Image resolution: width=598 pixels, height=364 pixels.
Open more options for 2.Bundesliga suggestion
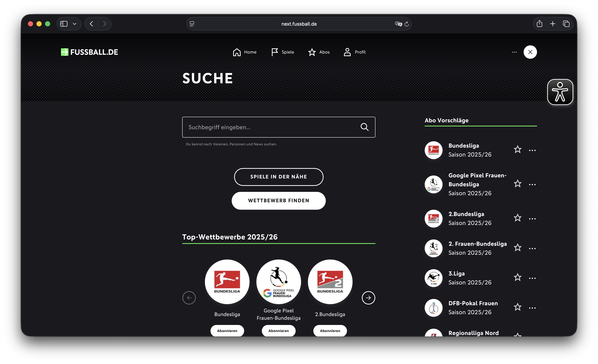pos(532,219)
